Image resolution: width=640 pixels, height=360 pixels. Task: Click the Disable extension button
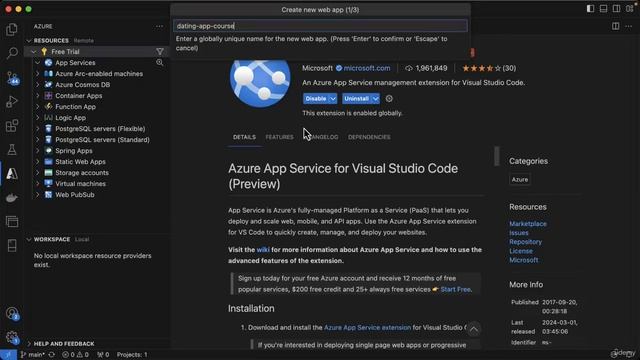316,99
